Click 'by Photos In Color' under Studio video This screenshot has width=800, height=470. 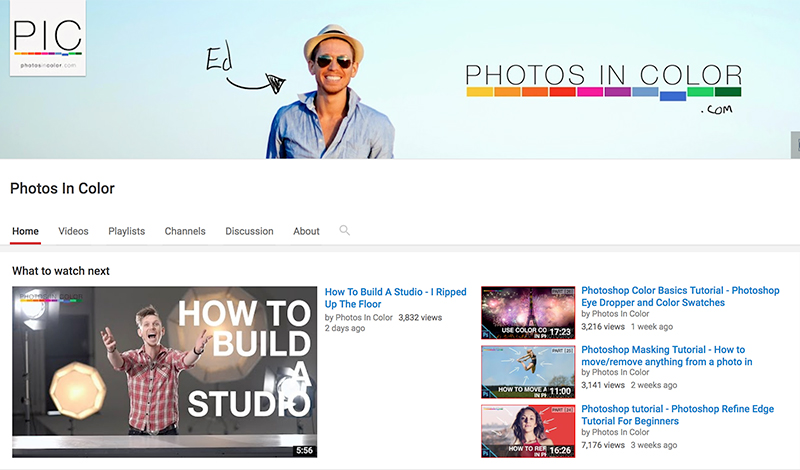point(359,317)
